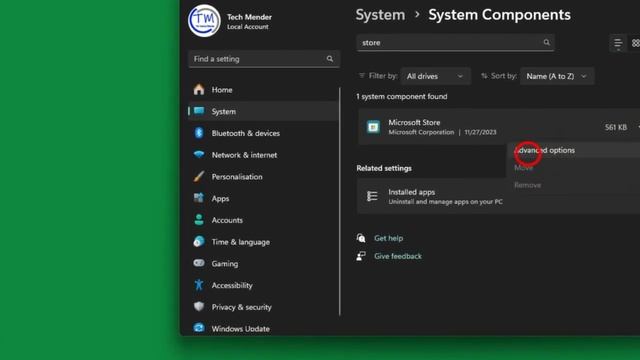Screen dimensions: 640x360
Task: Click the Windows Update sync icon
Action: coord(199,328)
